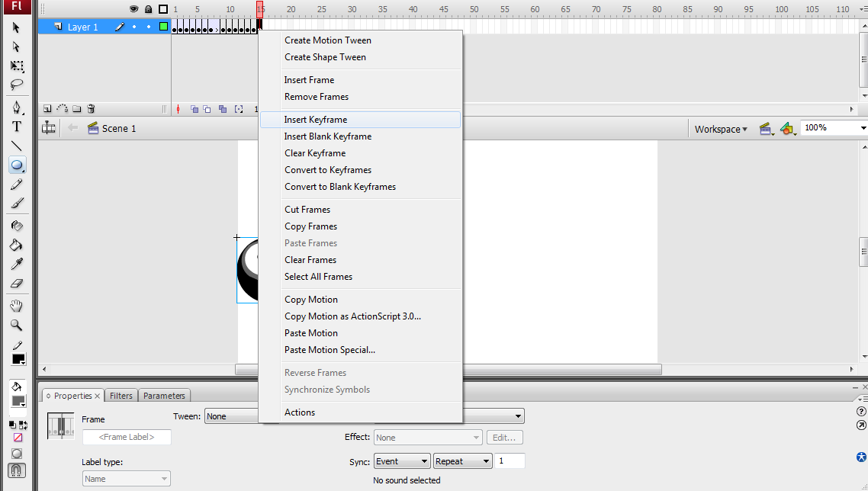Screen dimensions: 868x491
Task: Select the Lasso tool
Action: (x=16, y=85)
